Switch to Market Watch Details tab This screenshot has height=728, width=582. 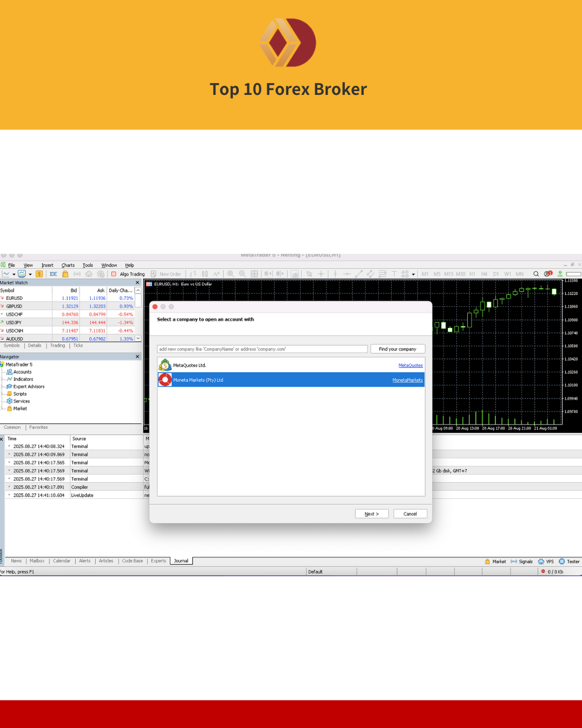(x=35, y=346)
